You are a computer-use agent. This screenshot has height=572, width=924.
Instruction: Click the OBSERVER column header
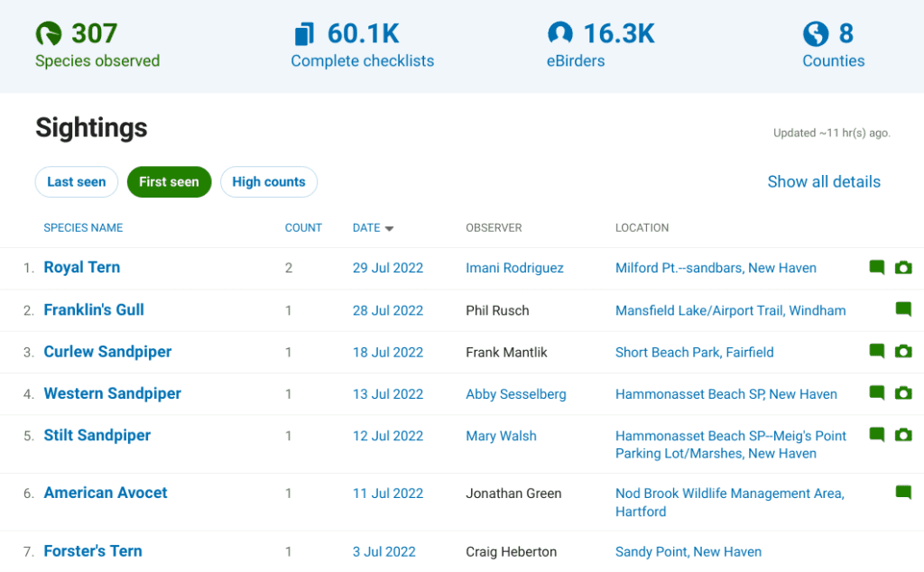[494, 228]
